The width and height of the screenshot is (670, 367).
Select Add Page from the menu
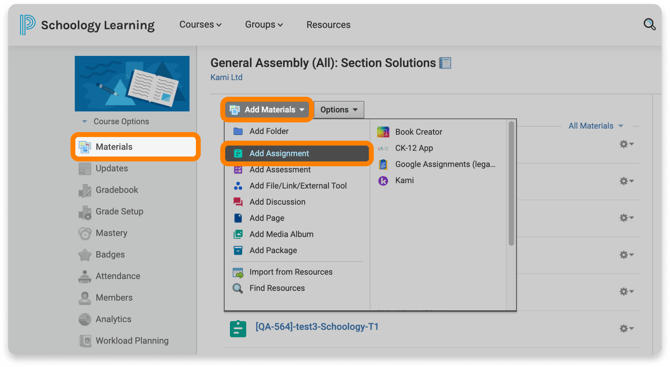(267, 218)
